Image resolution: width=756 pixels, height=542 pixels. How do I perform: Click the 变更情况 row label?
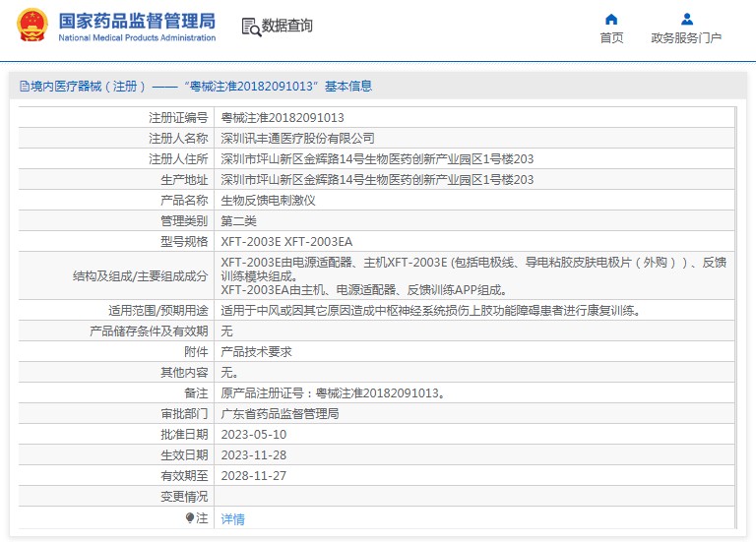pyautogui.click(x=184, y=497)
